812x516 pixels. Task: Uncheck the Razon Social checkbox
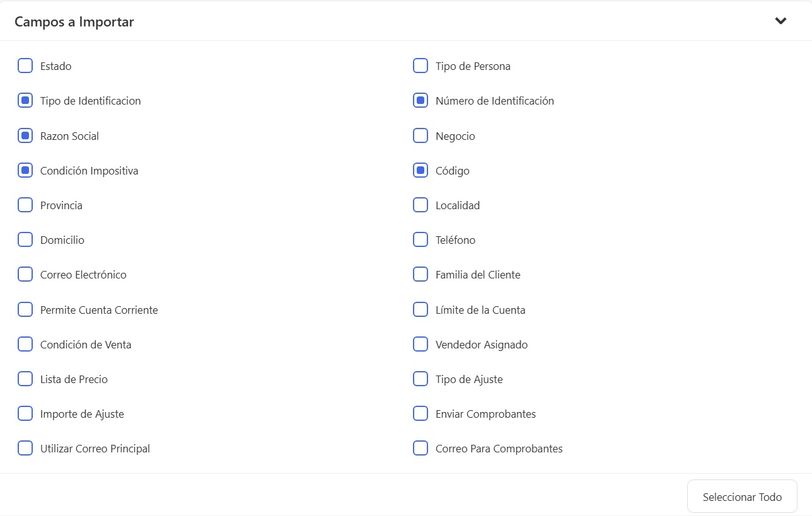(25, 135)
